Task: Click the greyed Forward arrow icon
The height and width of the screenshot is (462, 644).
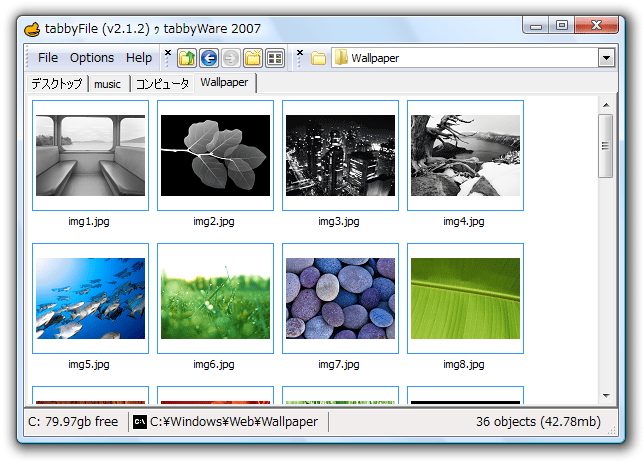Action: click(x=231, y=58)
